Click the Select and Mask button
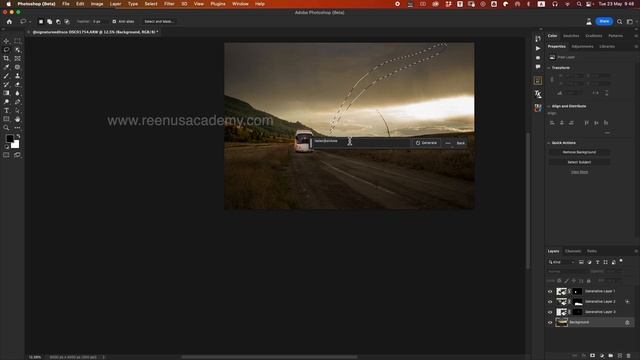This screenshot has width=640, height=360. coord(159,21)
